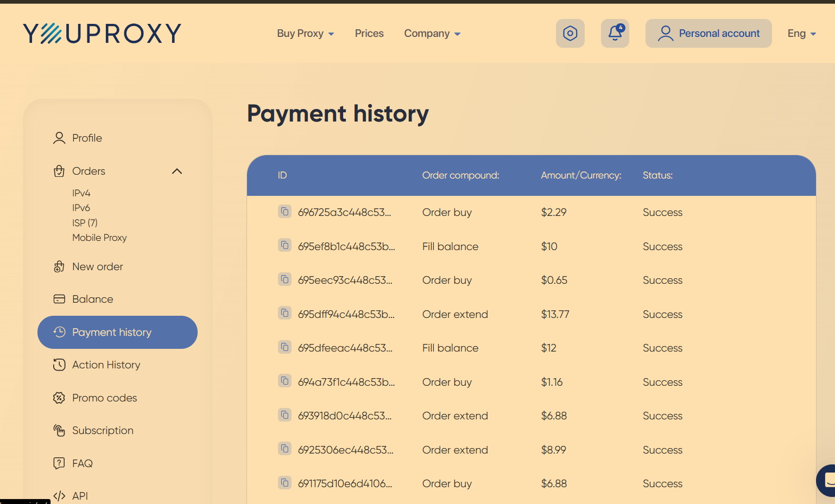Click ID text 691175d10e6d4106...
The width and height of the screenshot is (835, 504).
[x=345, y=484]
